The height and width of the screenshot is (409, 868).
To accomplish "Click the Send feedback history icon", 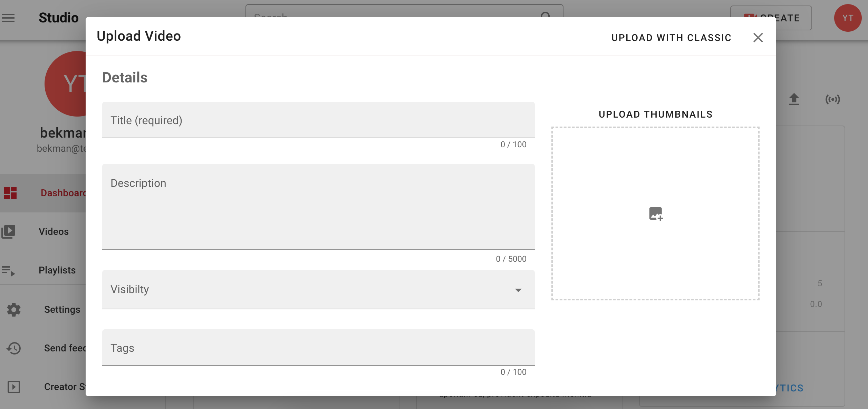I will tap(14, 348).
